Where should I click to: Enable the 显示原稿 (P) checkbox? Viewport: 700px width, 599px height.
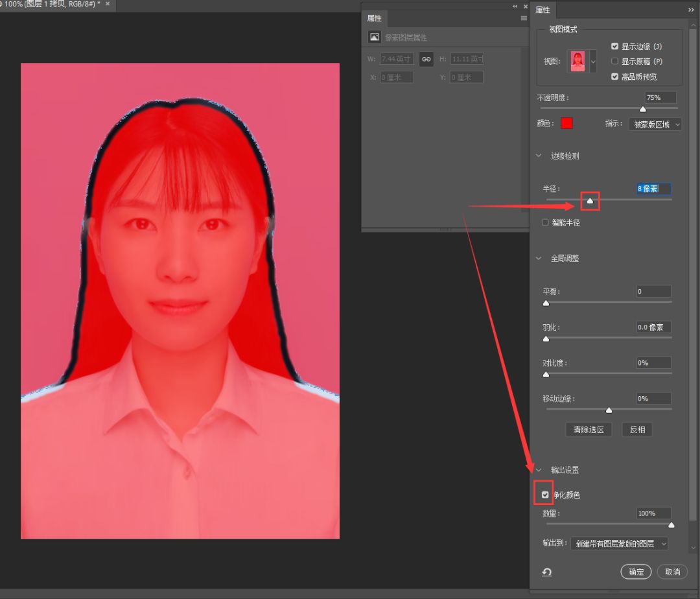pos(614,62)
